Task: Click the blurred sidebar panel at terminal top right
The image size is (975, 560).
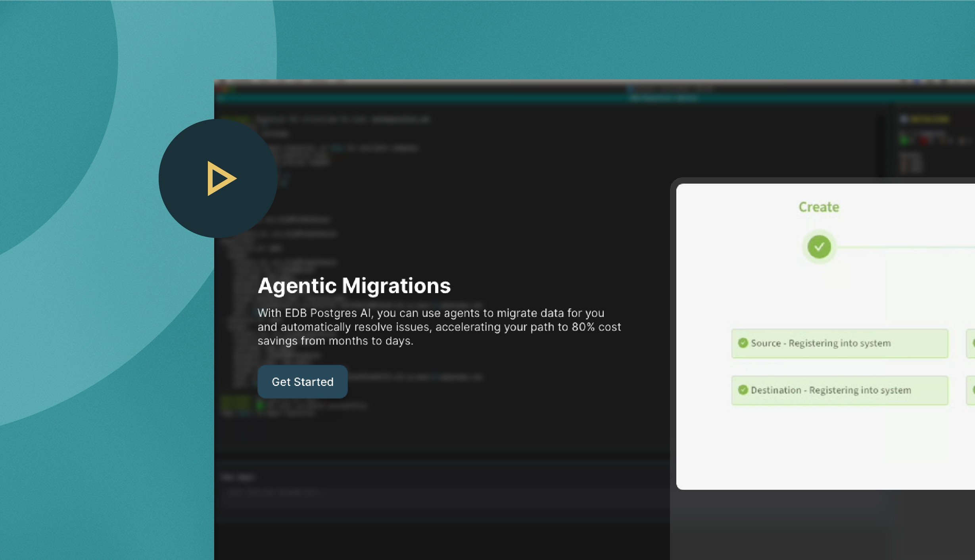Action: click(x=928, y=143)
